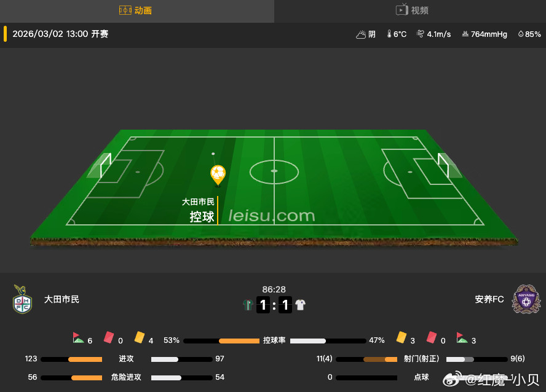Click 安养FC white away jersey icon
The height and width of the screenshot is (392, 546).
(x=300, y=305)
